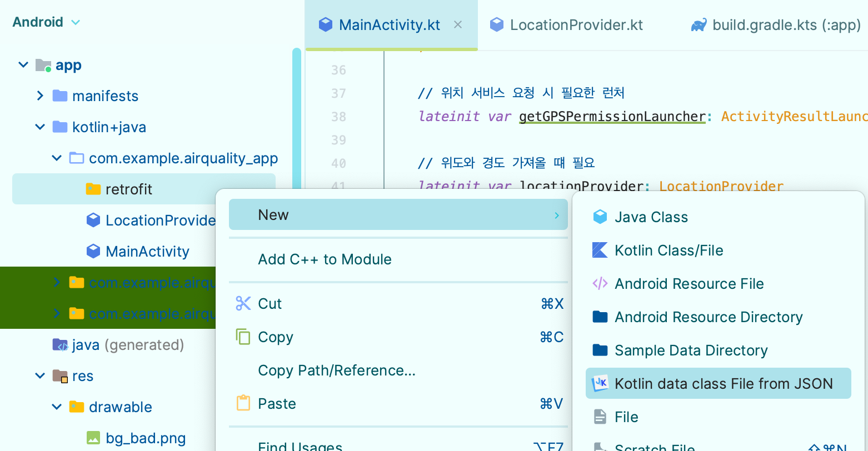
Task: Select Android Resource Directory
Action: [x=719, y=317]
